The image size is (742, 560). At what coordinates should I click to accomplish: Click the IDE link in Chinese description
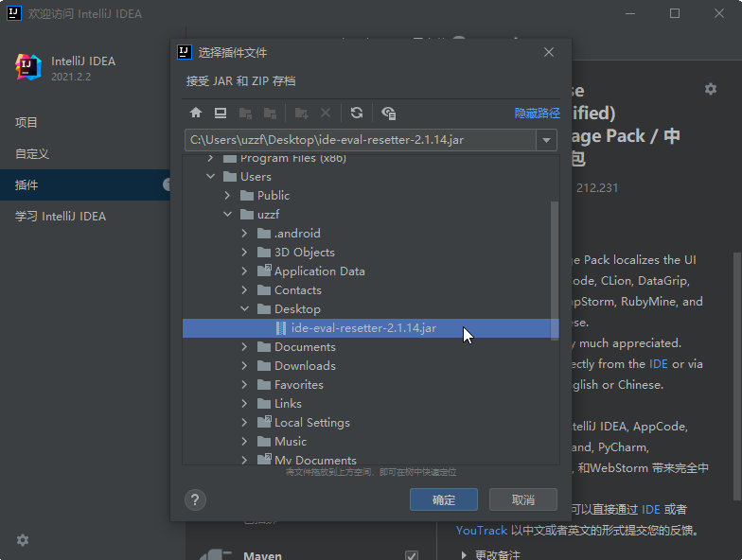651,509
